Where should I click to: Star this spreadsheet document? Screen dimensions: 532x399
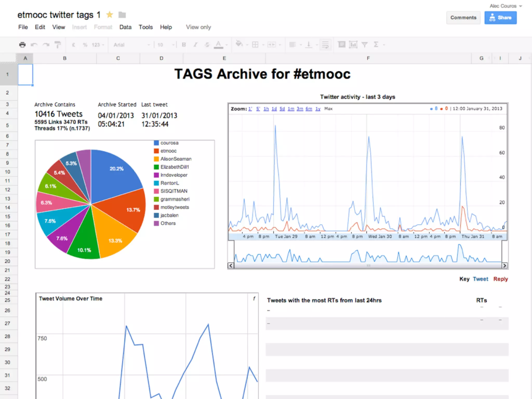110,15
